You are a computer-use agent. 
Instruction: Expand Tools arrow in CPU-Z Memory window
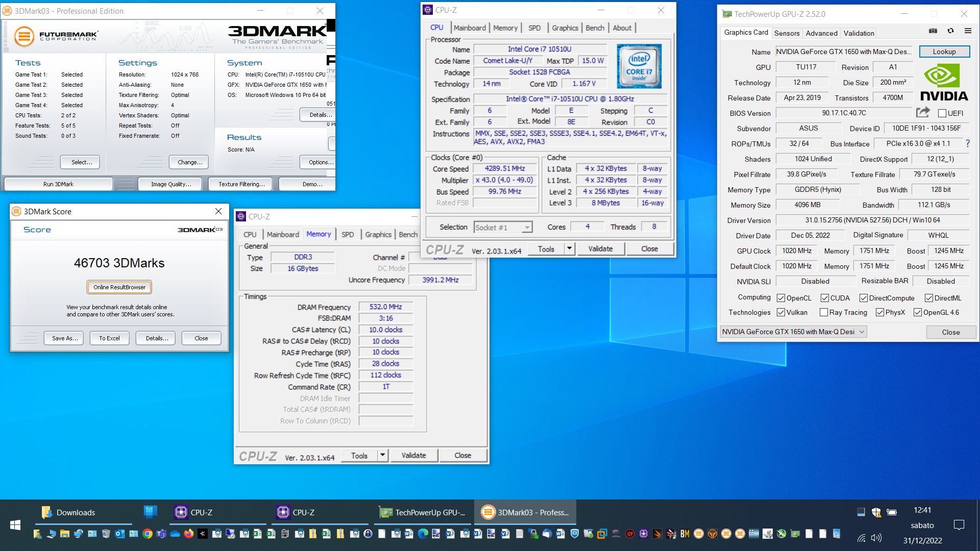[x=383, y=455]
